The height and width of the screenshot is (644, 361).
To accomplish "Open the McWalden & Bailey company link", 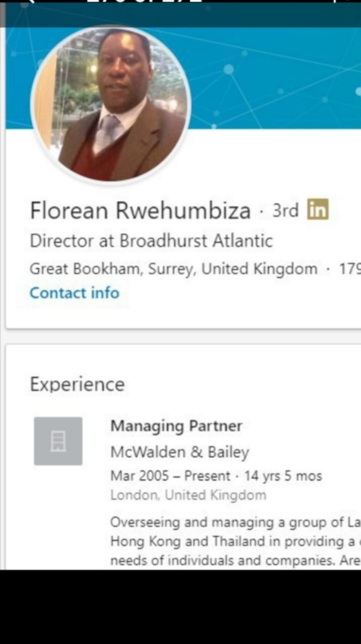I will (180, 452).
